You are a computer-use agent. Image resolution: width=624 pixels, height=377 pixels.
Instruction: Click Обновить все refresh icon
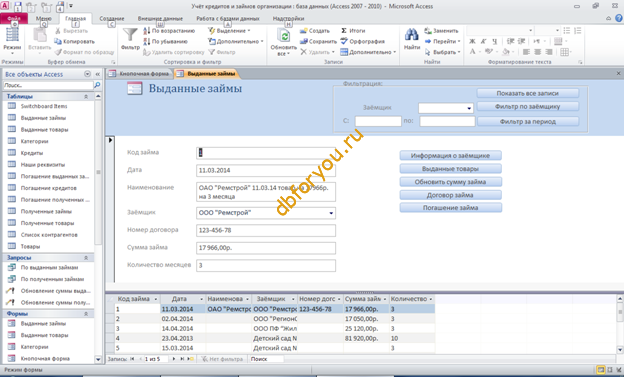284,36
